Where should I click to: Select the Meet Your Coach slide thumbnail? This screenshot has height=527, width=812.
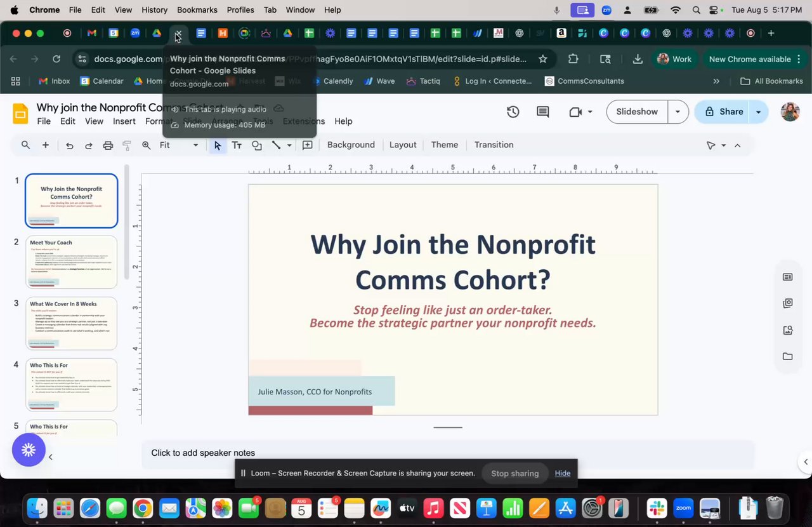[x=72, y=262]
